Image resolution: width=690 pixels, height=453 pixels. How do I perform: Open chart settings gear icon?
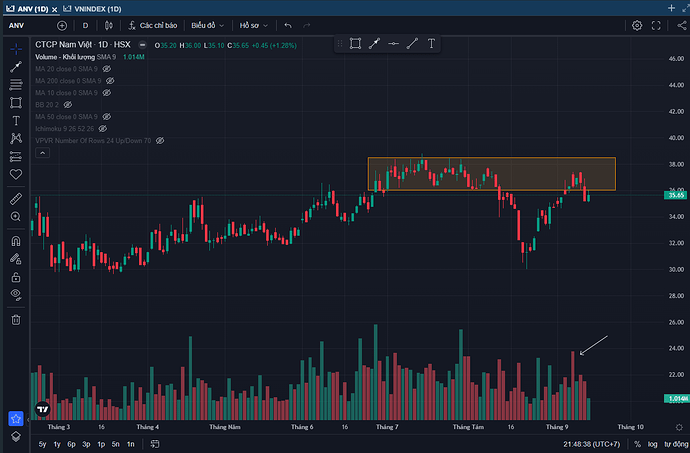(637, 25)
